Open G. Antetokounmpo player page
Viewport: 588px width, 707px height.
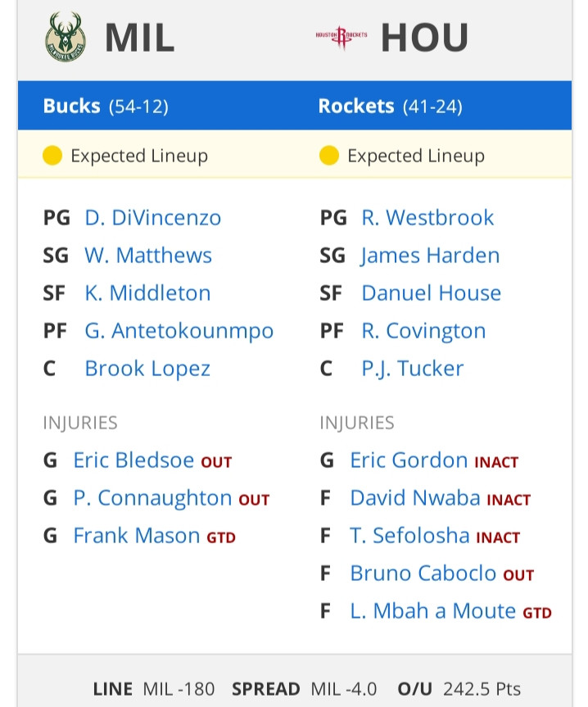click(x=179, y=331)
